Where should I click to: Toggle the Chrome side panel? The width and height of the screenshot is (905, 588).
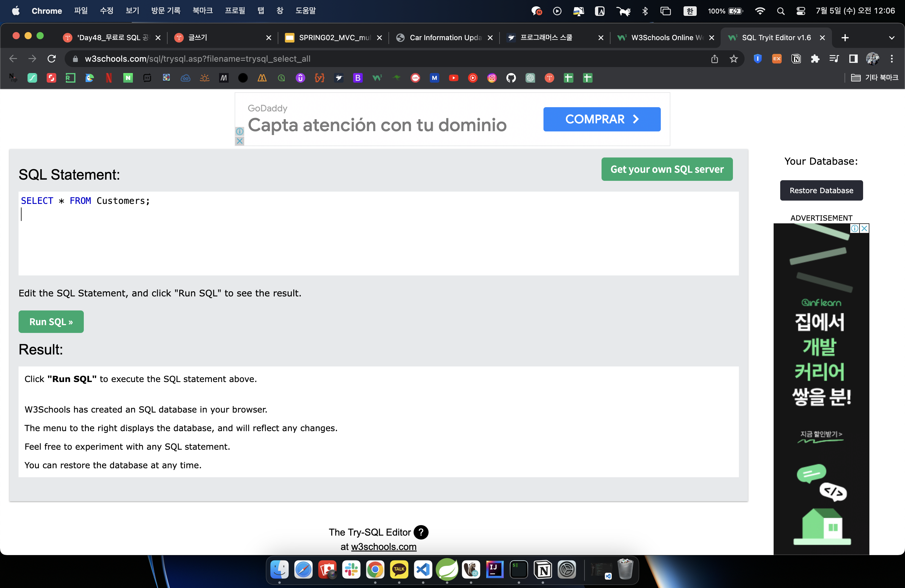pos(853,59)
